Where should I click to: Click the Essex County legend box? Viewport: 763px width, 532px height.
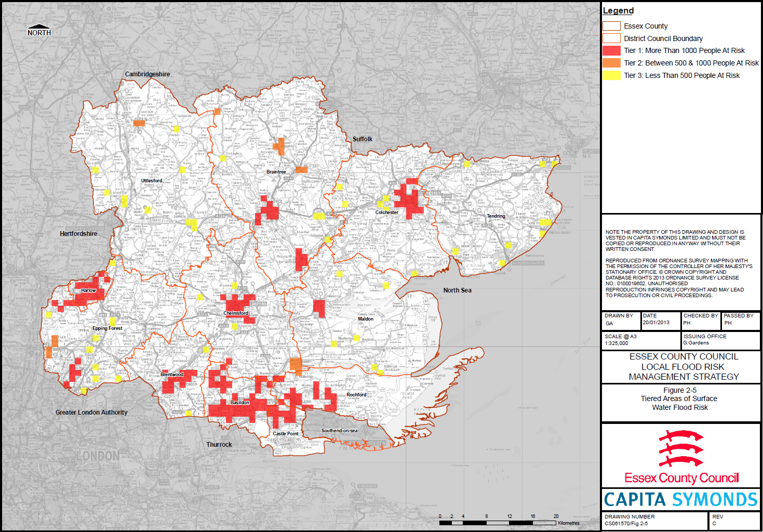point(611,26)
